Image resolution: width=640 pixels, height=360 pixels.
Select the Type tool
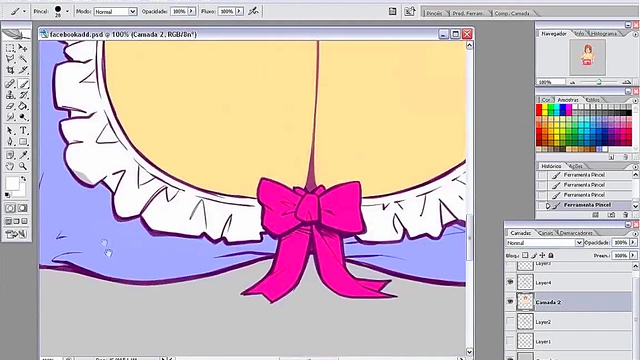[x=23, y=131]
